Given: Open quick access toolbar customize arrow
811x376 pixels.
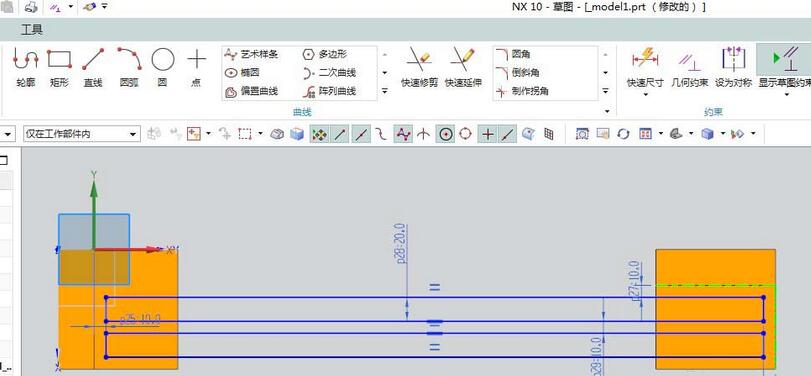Looking at the screenshot, I should tap(104, 7).
